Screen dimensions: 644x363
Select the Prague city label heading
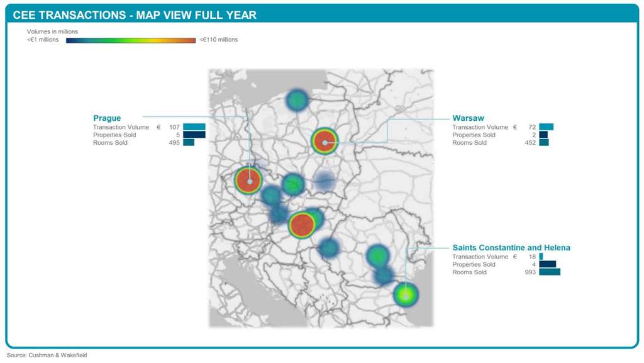pos(106,118)
